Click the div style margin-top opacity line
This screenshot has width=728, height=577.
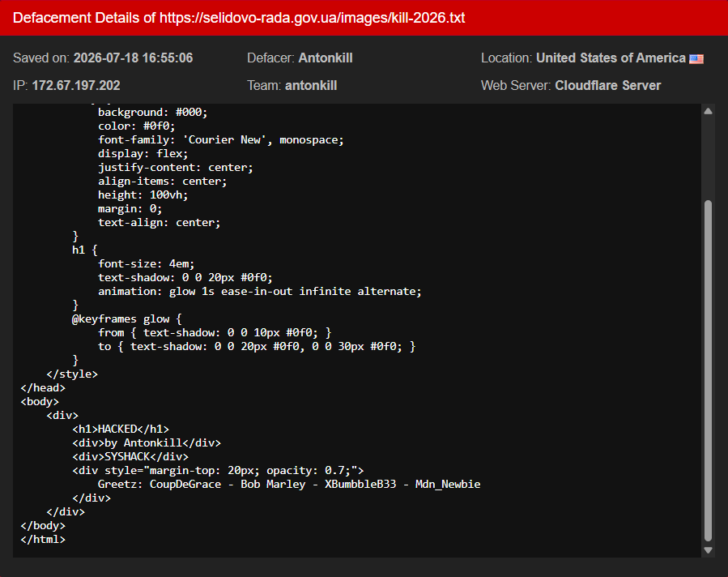coord(218,471)
